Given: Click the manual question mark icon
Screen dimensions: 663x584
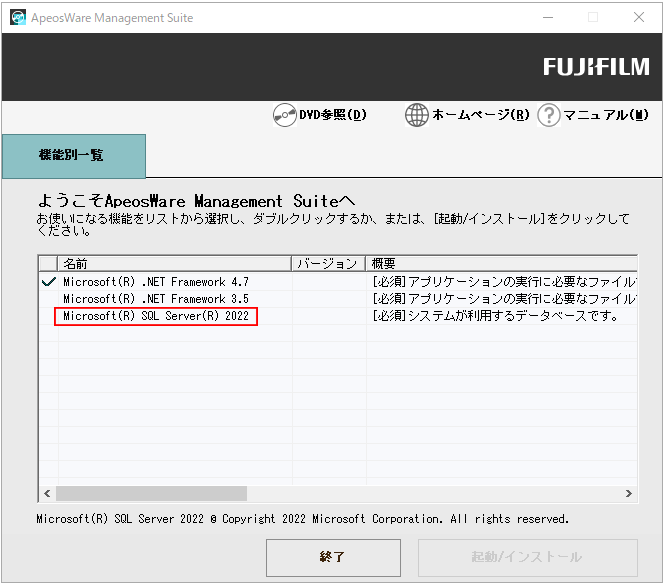Looking at the screenshot, I should point(548,115).
